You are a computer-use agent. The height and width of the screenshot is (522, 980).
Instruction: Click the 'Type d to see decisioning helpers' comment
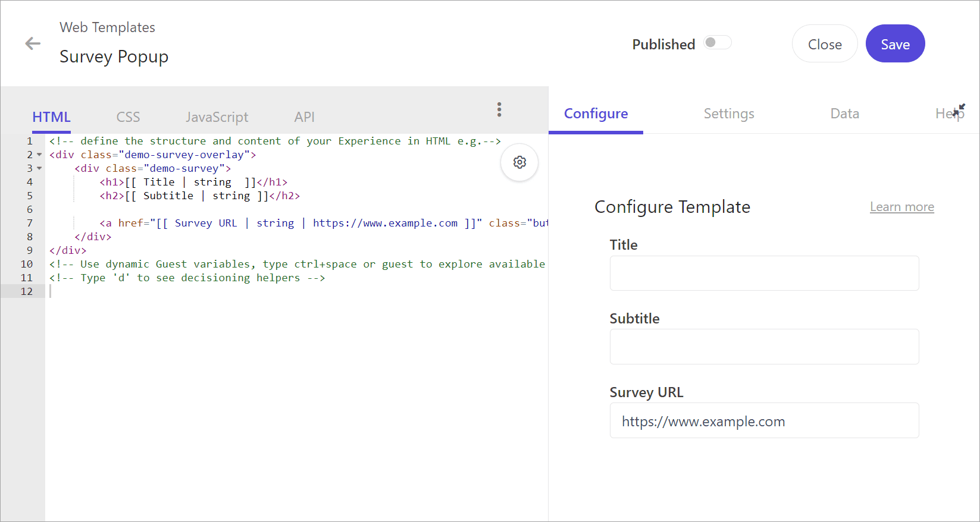(x=187, y=278)
